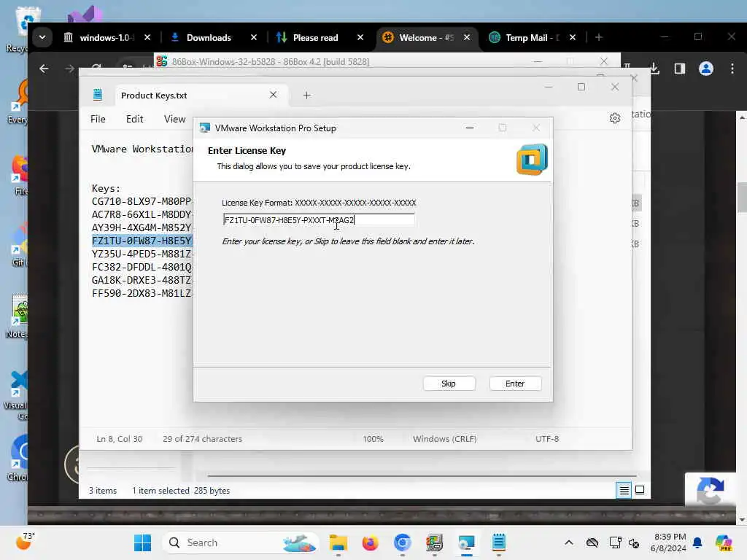Go back in the browser

[44, 69]
